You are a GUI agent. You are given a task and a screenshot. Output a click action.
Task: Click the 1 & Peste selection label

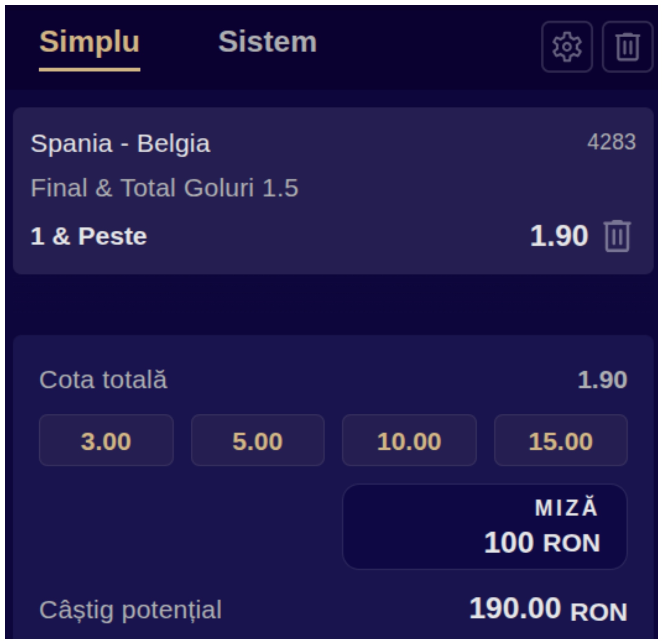(x=89, y=237)
